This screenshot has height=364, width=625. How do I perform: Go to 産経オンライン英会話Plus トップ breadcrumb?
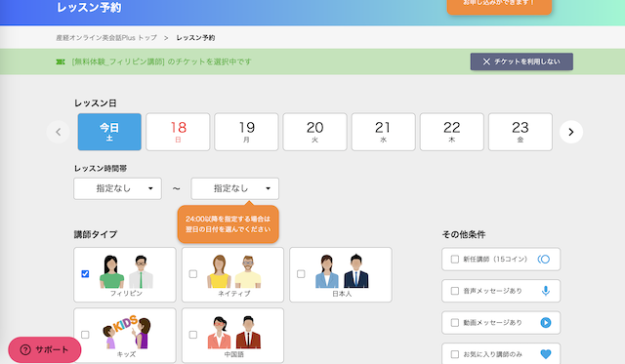tap(106, 38)
